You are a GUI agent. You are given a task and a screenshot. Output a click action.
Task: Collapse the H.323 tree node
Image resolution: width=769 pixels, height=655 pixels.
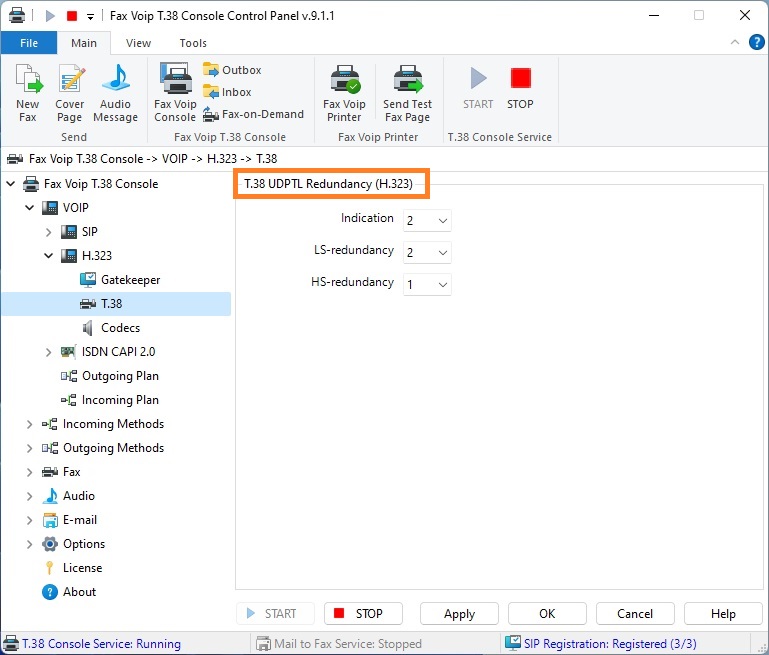tap(49, 255)
